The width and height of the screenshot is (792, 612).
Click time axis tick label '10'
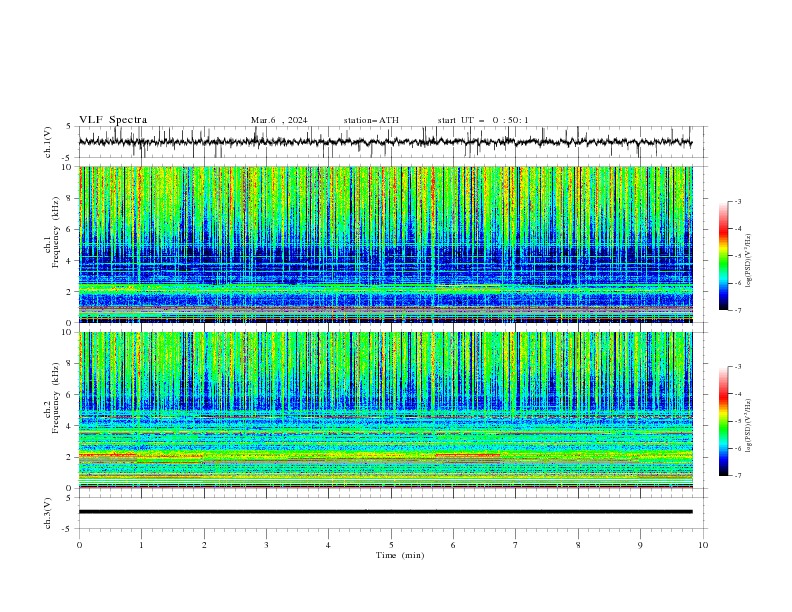[x=703, y=545]
